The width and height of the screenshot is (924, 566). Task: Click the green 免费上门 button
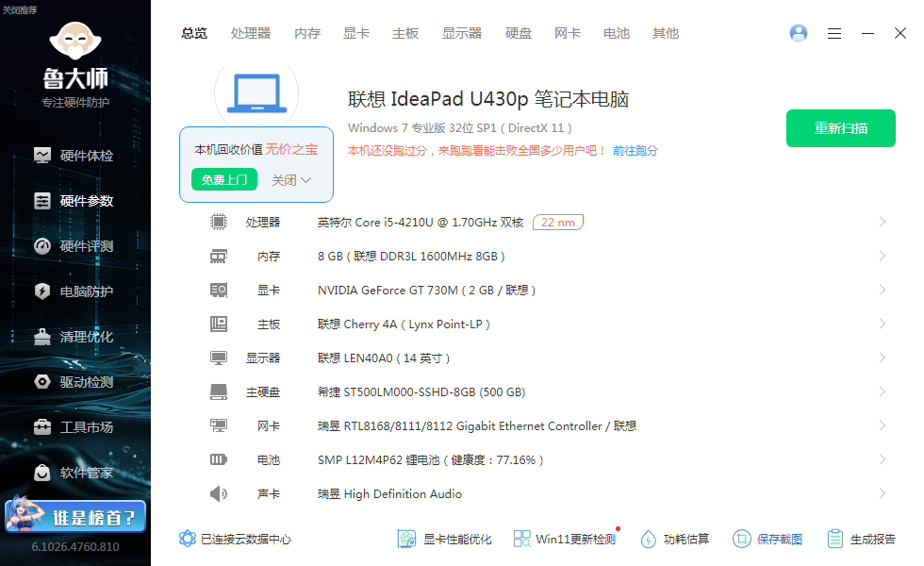click(224, 179)
